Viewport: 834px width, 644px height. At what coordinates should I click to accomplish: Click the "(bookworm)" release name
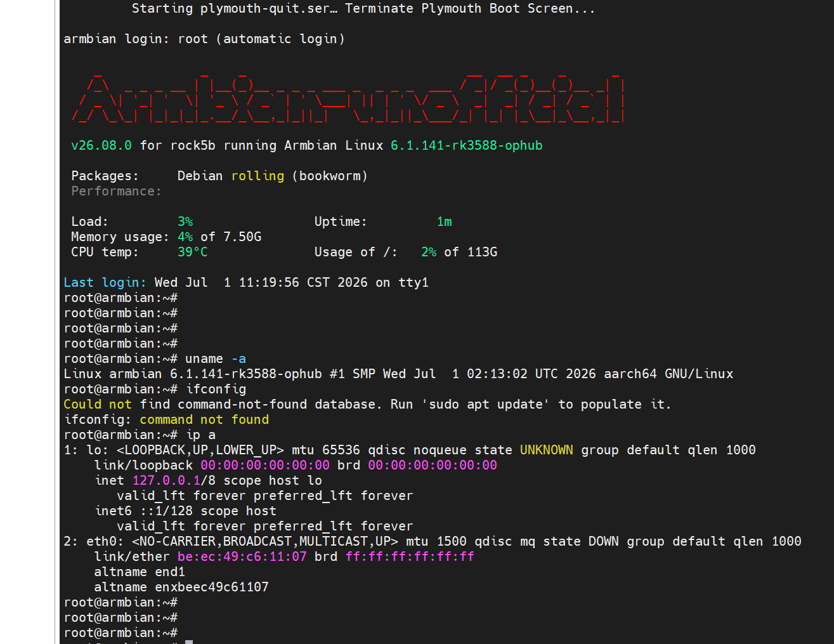[330, 176]
